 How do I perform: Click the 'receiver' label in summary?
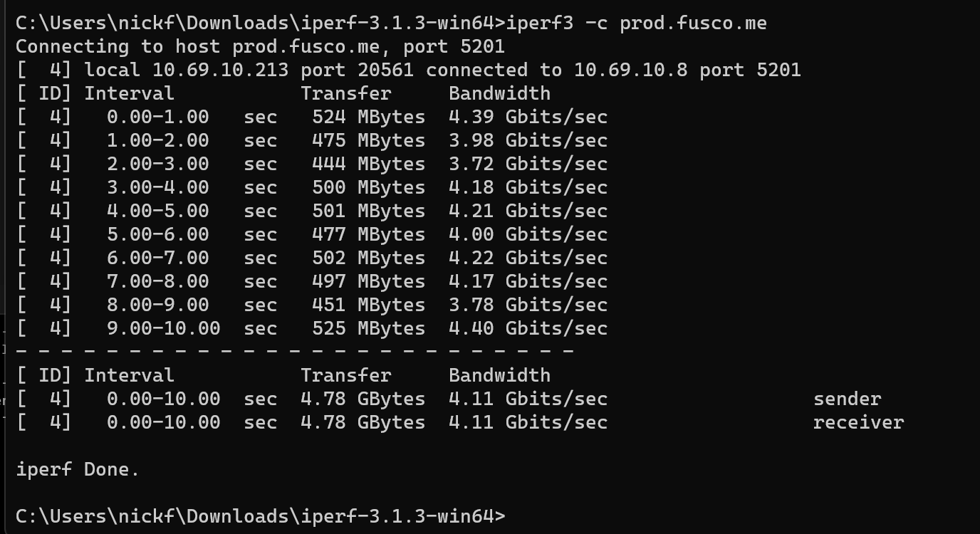(x=858, y=423)
